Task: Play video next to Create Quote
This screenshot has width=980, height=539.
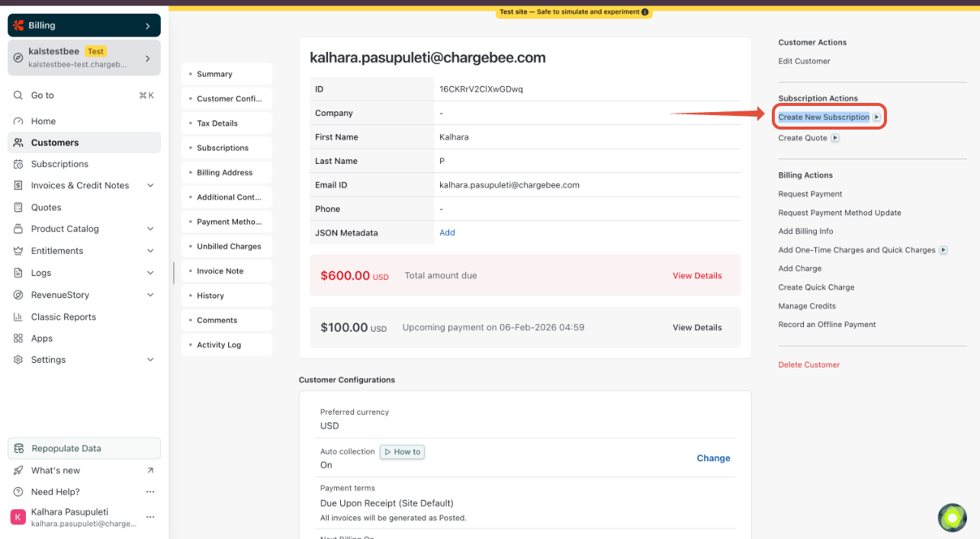Action: pyautogui.click(x=835, y=138)
